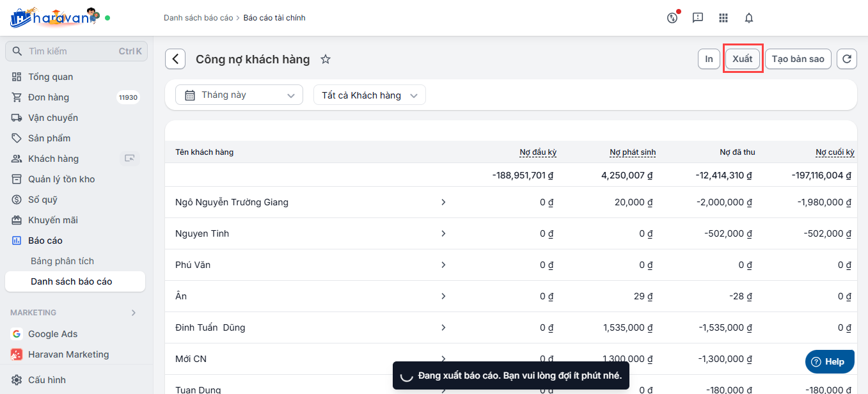Click the refresh report icon

point(846,59)
